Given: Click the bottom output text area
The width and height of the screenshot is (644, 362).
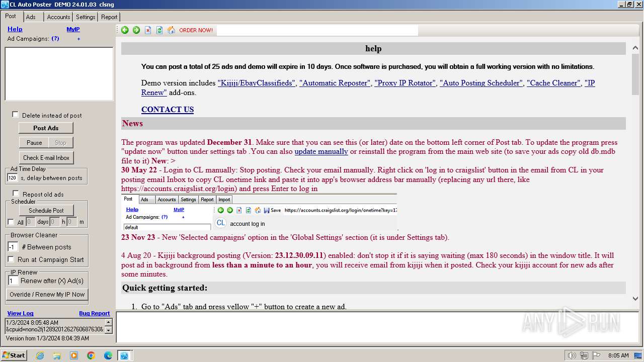Looking at the screenshot, I should click(x=377, y=327).
